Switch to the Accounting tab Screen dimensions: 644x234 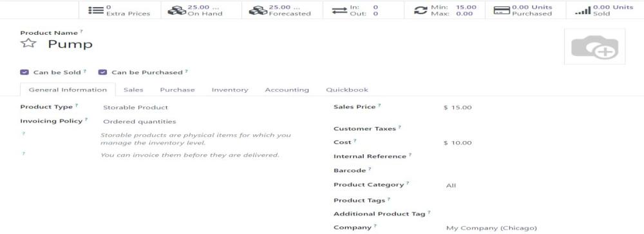click(x=287, y=90)
